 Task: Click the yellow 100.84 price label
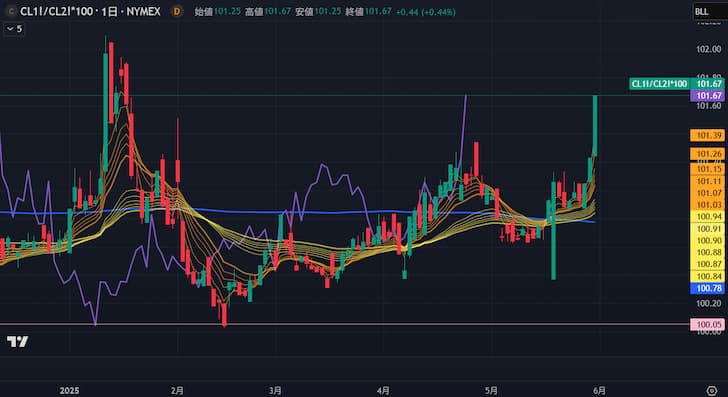[708, 276]
